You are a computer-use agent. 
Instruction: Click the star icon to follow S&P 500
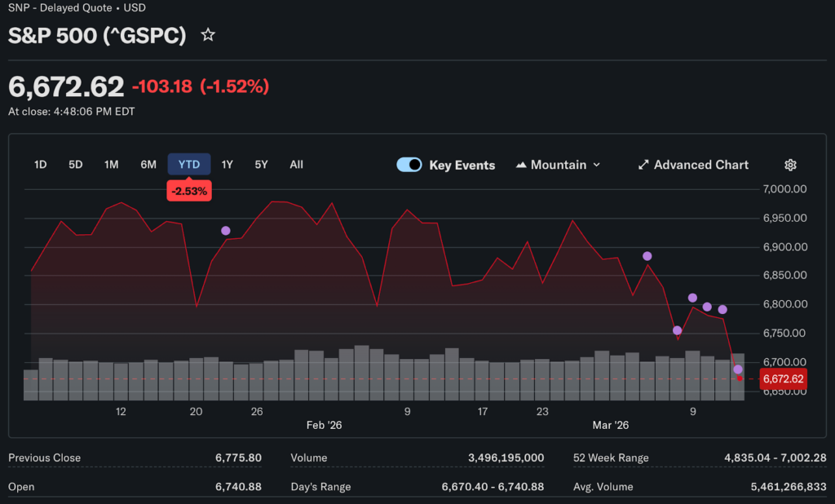[208, 35]
